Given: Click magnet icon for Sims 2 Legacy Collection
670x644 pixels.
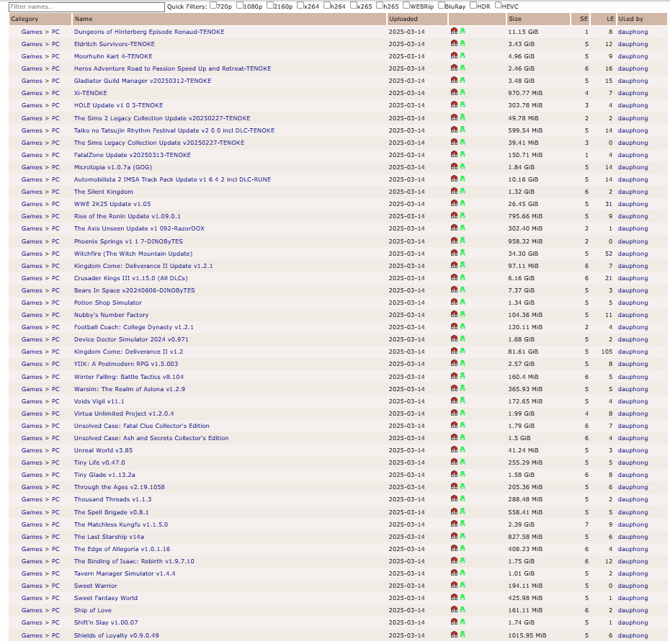Looking at the screenshot, I should pos(454,117).
